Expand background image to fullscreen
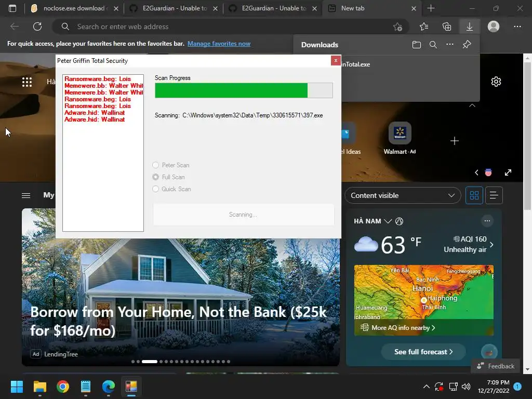The image size is (532, 399). [508, 172]
